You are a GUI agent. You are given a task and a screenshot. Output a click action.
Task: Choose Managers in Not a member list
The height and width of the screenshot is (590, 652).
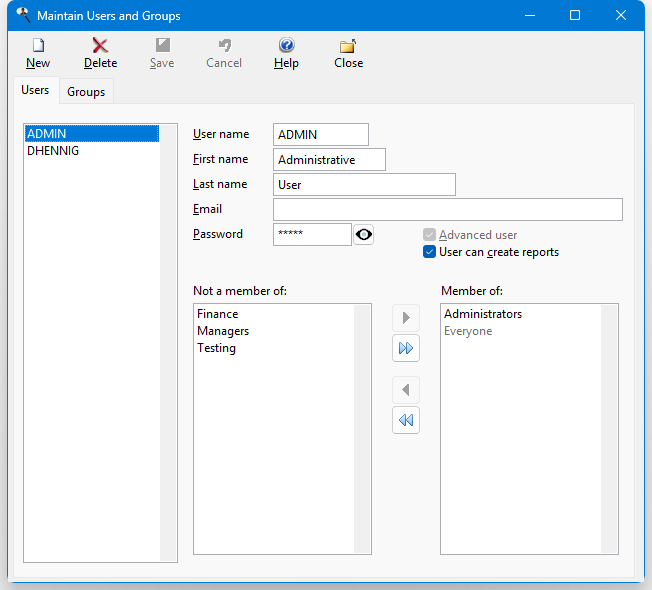(223, 331)
